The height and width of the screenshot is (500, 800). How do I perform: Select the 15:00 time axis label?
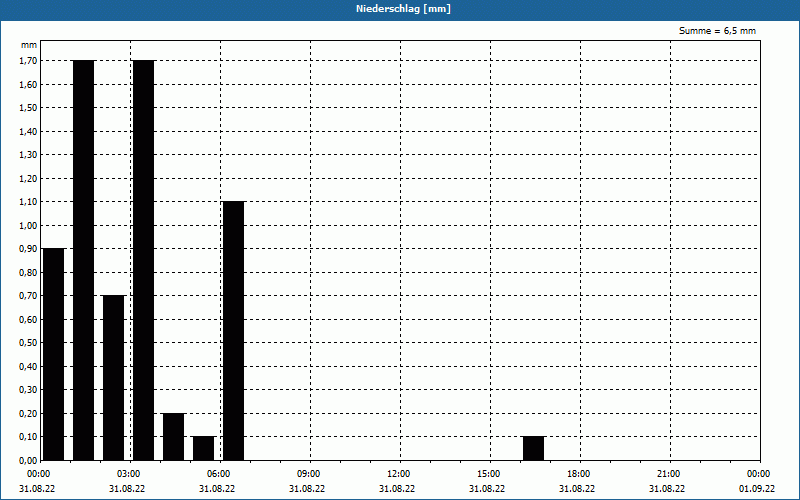[488, 474]
